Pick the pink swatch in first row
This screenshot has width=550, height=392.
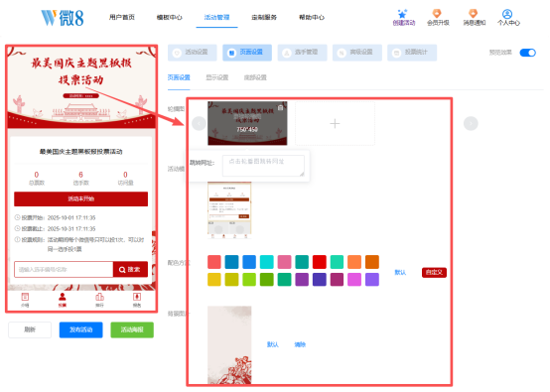tap(285, 262)
